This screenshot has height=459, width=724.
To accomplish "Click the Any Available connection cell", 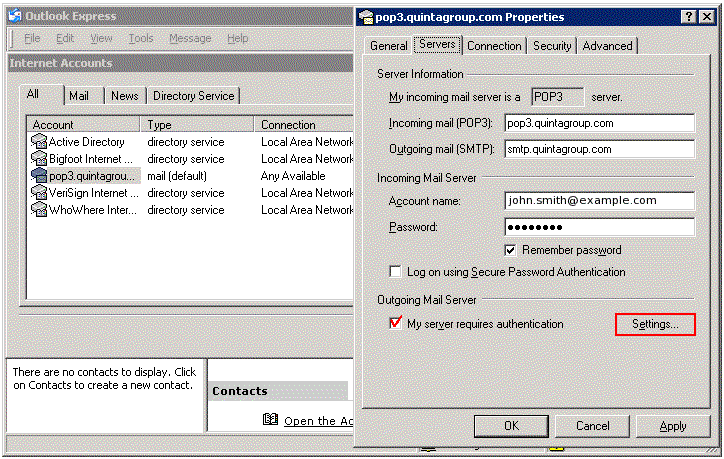I will (x=293, y=176).
